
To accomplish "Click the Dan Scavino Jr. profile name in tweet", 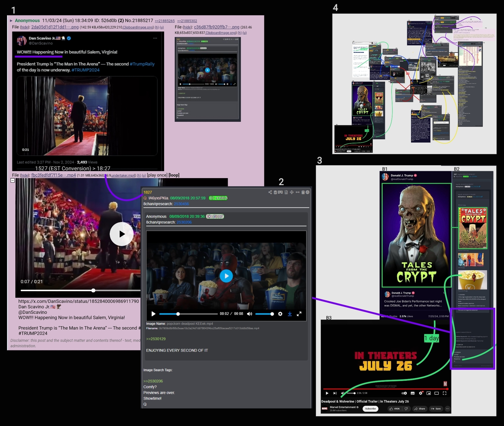I will tap(45, 38).
